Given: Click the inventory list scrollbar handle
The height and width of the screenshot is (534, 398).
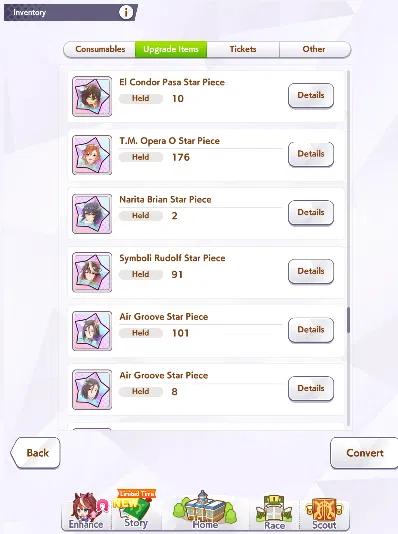Looking at the screenshot, I should point(348,320).
